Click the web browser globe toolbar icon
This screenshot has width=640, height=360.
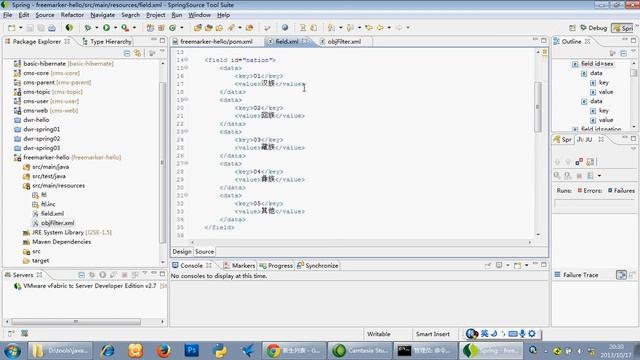coord(285,28)
